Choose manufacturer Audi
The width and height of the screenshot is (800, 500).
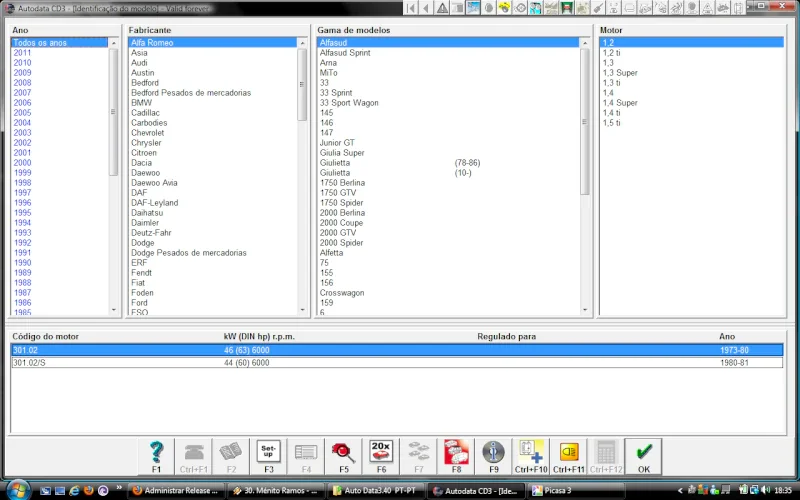pos(139,63)
